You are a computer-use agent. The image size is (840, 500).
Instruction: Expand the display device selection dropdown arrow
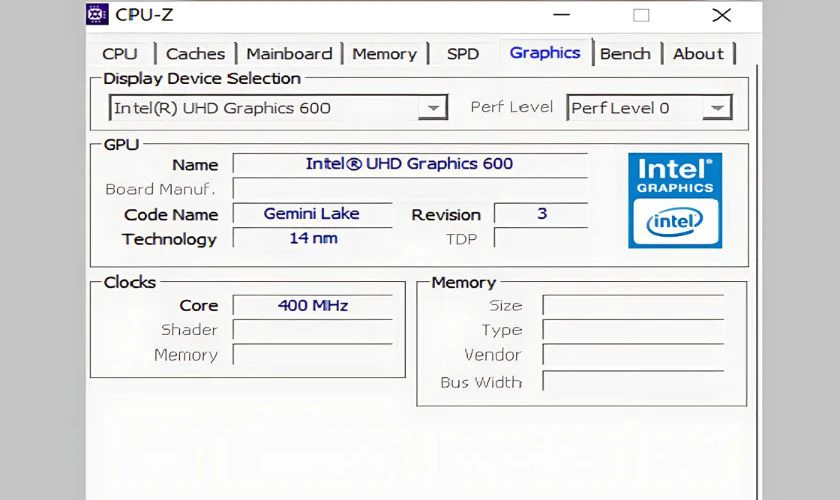(433, 108)
